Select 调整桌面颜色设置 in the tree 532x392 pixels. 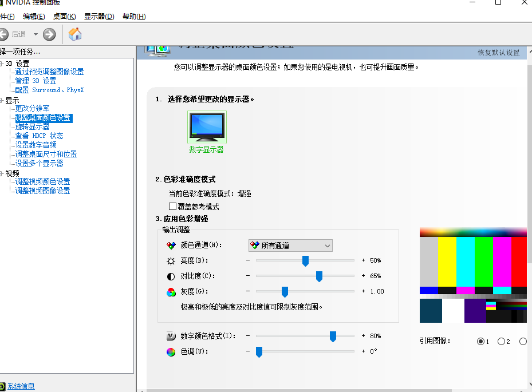tap(44, 118)
